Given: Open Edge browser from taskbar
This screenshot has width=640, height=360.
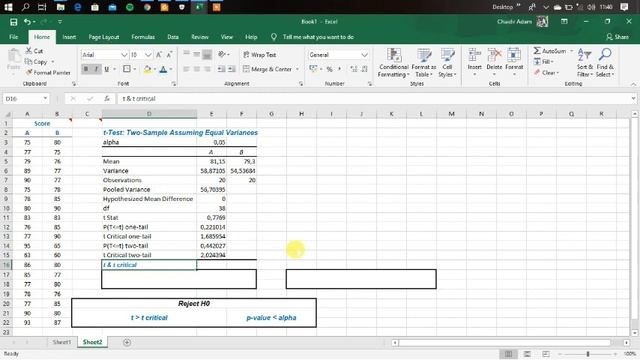Looking at the screenshot, I should click(78, 7).
